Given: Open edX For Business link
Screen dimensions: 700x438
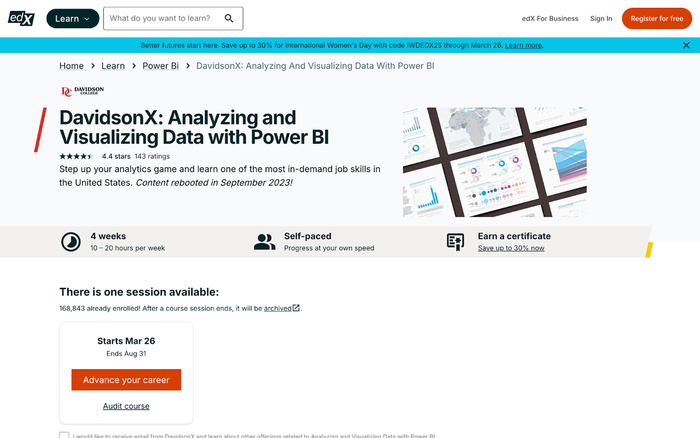Looking at the screenshot, I should [550, 18].
